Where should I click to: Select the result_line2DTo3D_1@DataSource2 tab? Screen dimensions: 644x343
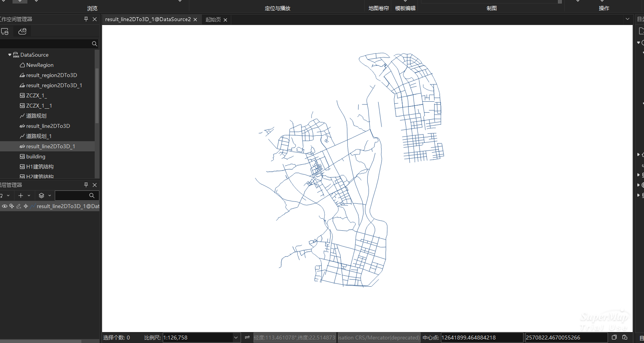148,20
